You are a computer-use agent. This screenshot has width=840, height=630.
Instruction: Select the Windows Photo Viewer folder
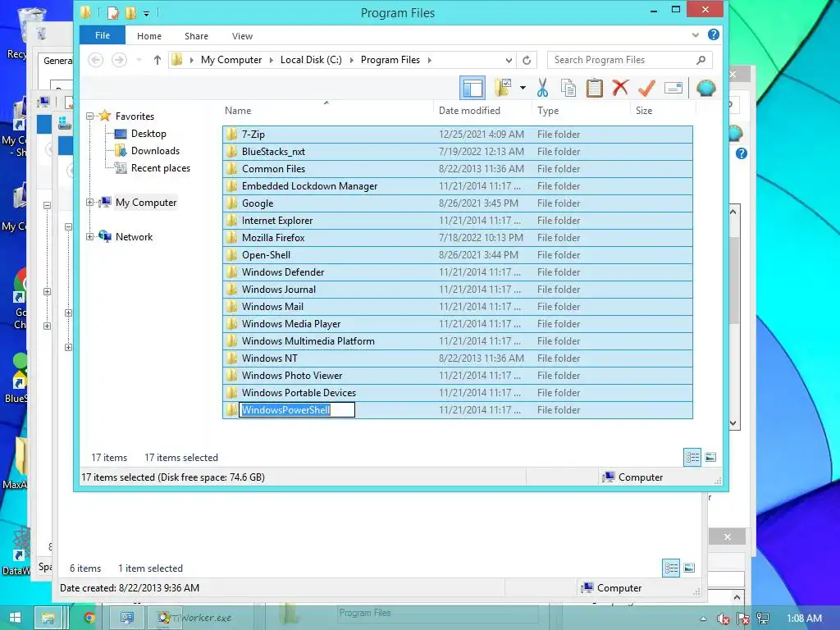pos(458,376)
